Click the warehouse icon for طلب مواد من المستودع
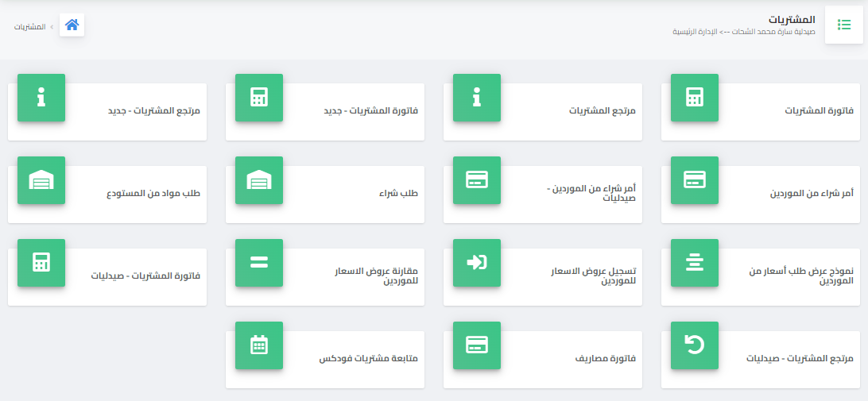The image size is (868, 401). tap(41, 180)
